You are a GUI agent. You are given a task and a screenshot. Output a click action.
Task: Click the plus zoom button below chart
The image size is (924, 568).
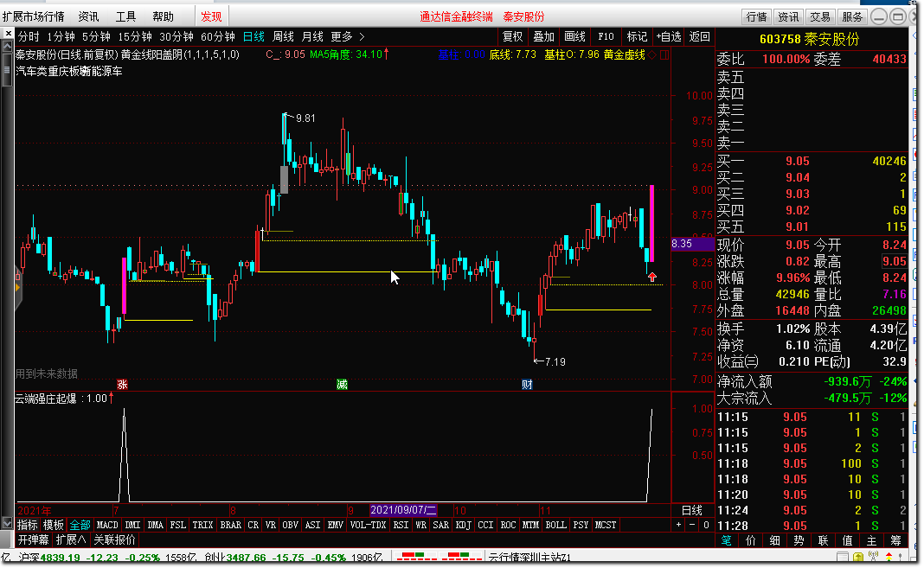(x=679, y=525)
